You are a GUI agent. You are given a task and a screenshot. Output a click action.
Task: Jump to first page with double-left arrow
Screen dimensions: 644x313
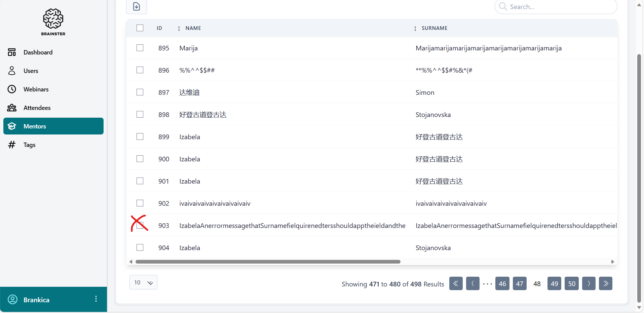click(456, 283)
